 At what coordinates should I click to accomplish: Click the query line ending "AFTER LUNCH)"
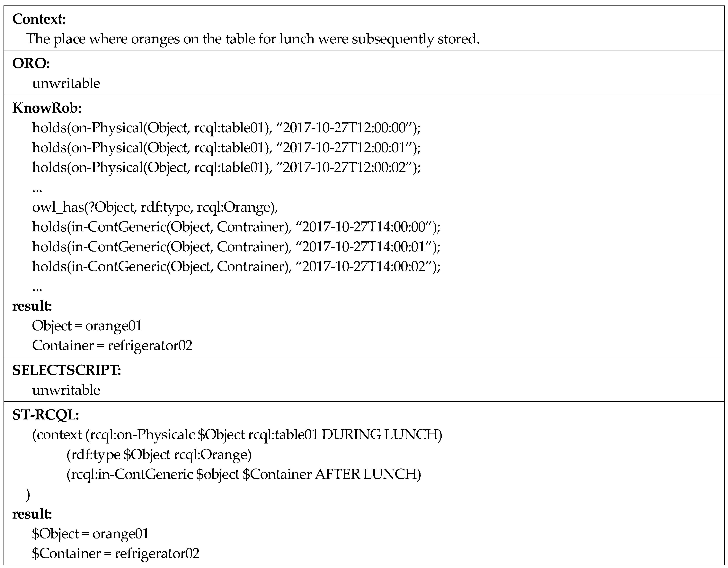pyautogui.click(x=244, y=474)
